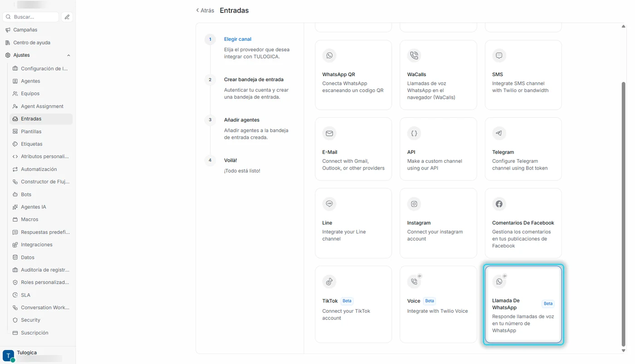Click the shield icon beside Security

(15, 320)
